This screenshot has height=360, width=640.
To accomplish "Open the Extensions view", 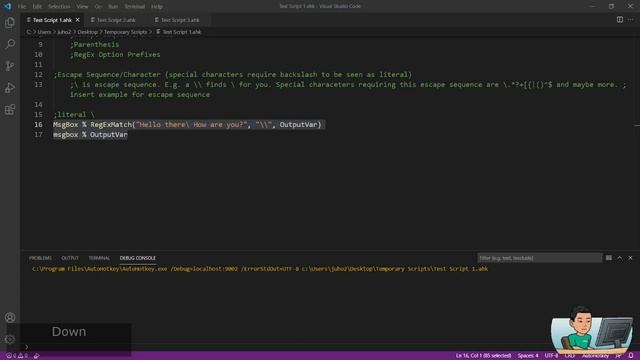I will point(10,109).
